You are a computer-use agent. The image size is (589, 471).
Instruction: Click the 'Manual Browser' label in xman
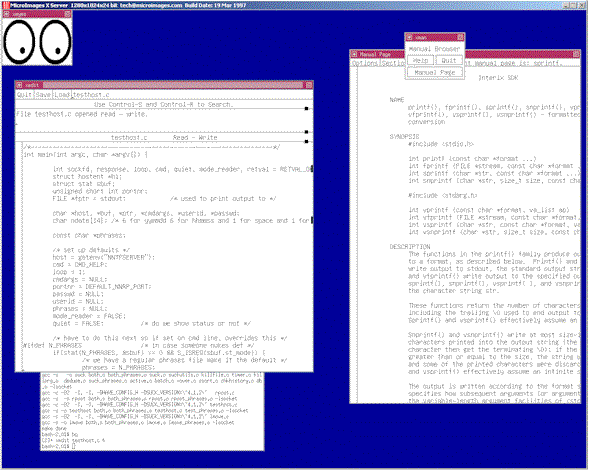point(434,49)
